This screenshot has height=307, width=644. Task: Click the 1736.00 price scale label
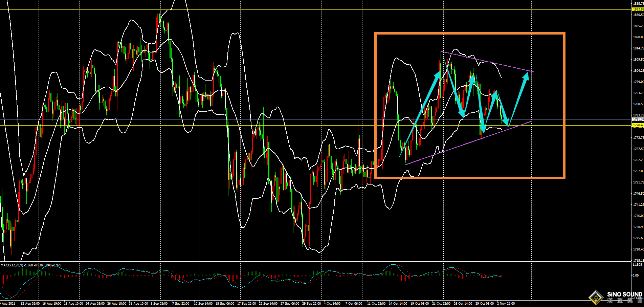tap(638, 216)
